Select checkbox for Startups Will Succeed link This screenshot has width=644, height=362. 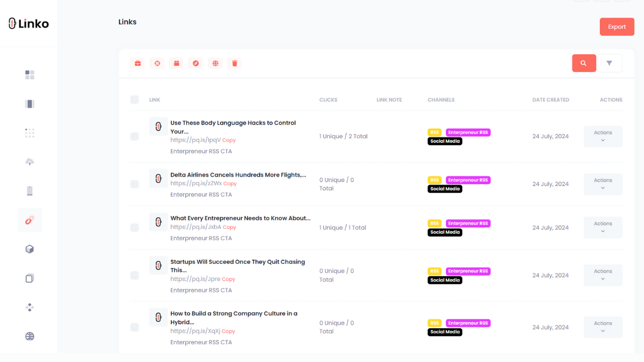(134, 276)
